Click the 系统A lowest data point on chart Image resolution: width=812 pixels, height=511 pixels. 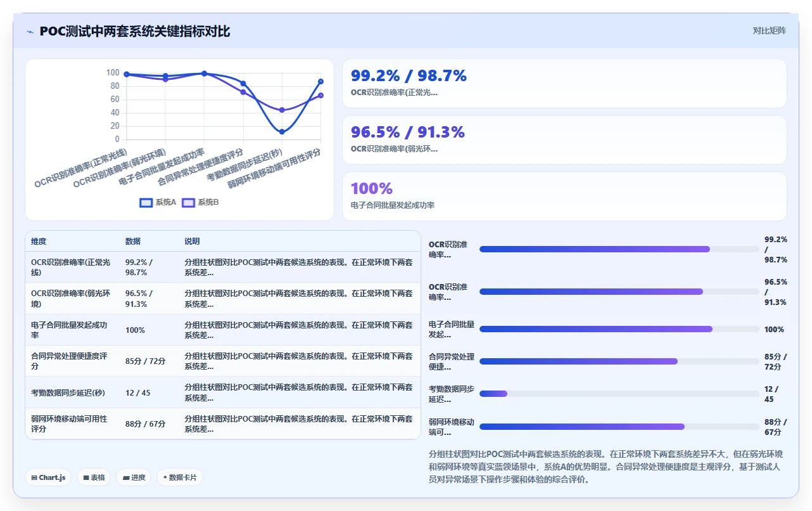tap(282, 132)
